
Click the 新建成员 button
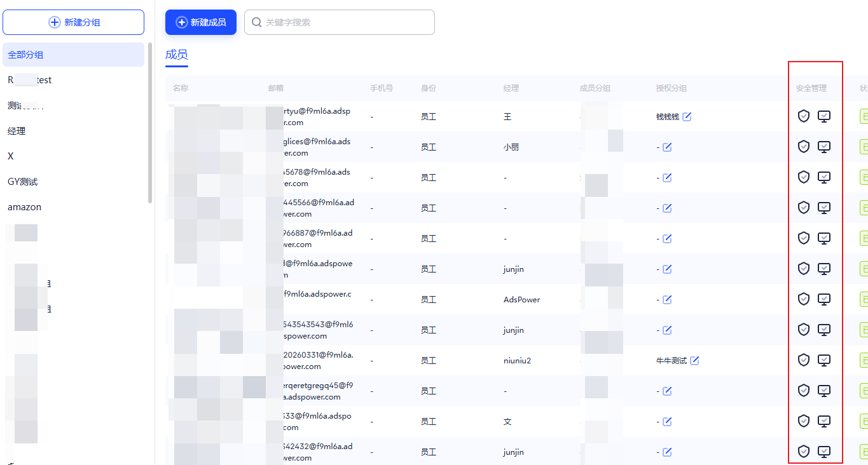[201, 22]
